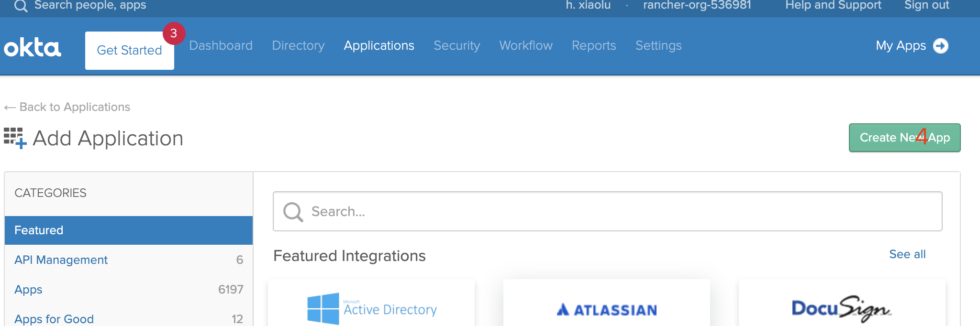Viewport: 980px width, 326px height.
Task: Open the Security menu
Action: tap(457, 46)
